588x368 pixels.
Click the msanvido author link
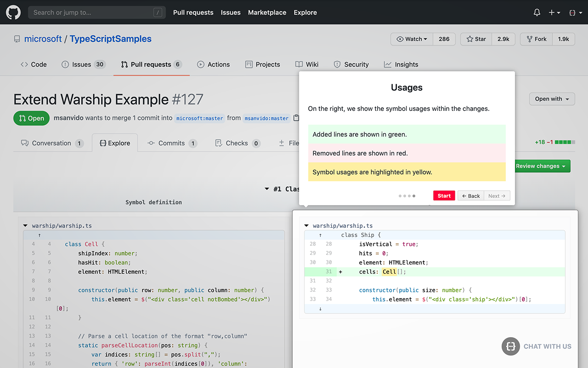coord(68,118)
